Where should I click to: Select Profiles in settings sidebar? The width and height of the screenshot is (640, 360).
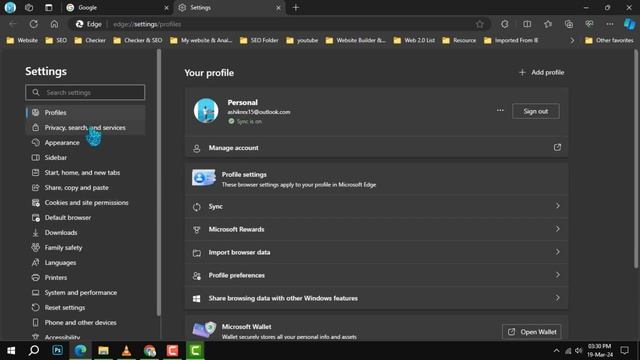pyautogui.click(x=85, y=112)
